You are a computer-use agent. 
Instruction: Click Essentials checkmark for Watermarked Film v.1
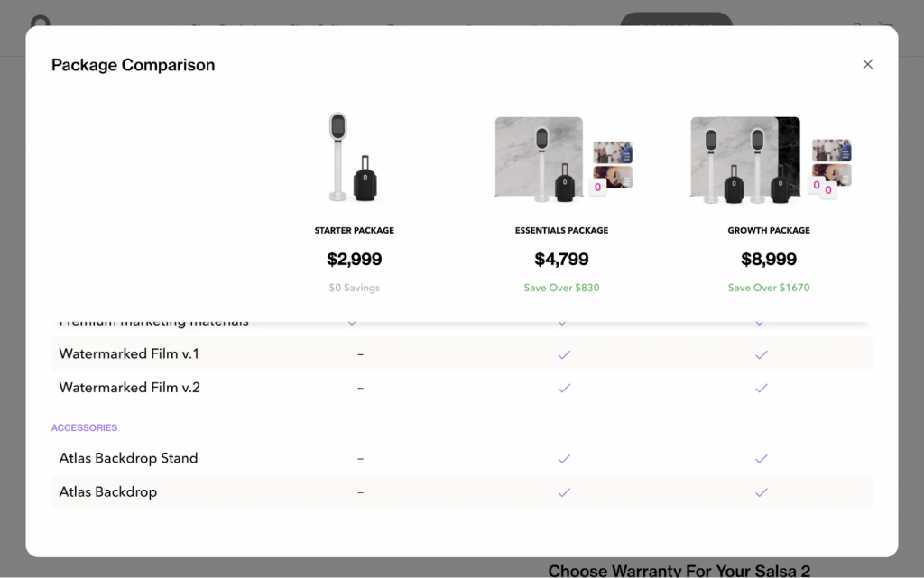point(564,354)
